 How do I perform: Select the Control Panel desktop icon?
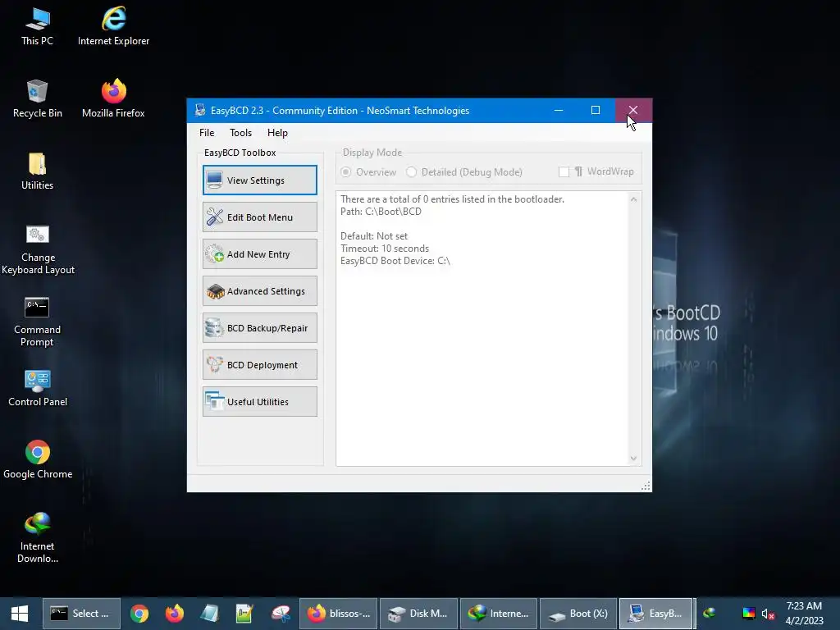point(38,388)
